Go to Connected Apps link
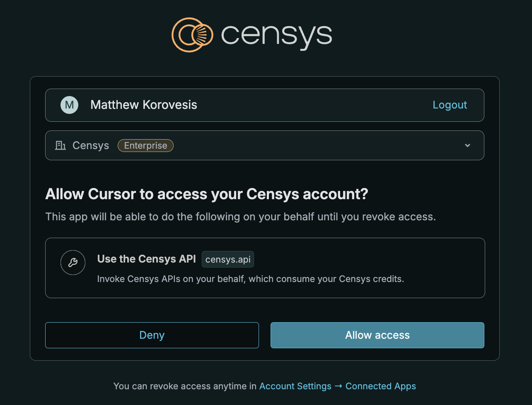 pos(381,386)
